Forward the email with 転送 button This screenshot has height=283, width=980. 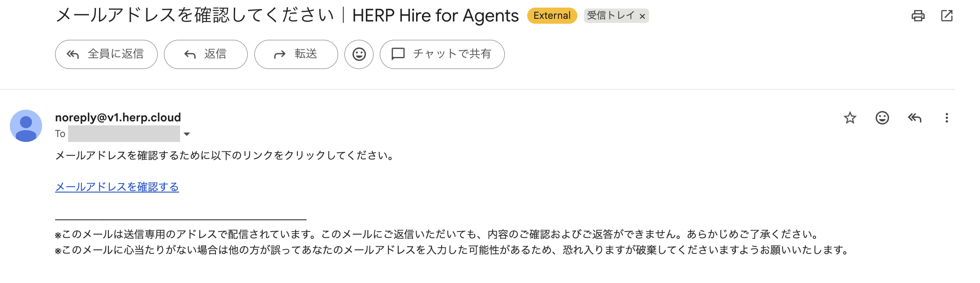[x=296, y=54]
